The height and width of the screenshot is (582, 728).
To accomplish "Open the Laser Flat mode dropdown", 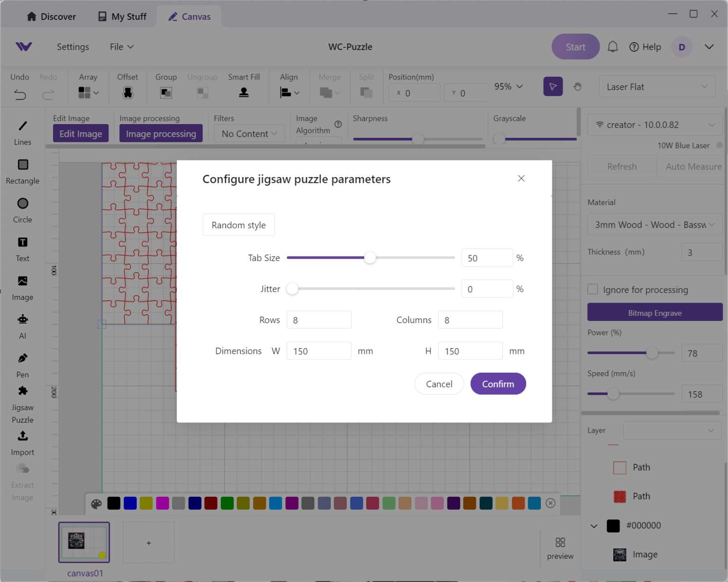I will pos(656,87).
